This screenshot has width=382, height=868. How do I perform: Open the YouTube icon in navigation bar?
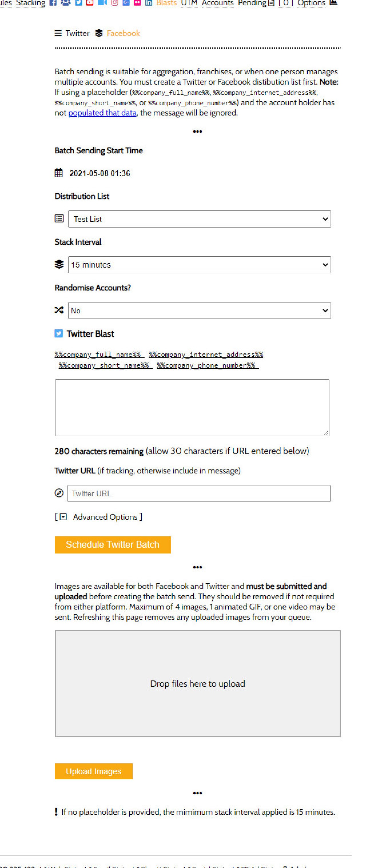90,3
